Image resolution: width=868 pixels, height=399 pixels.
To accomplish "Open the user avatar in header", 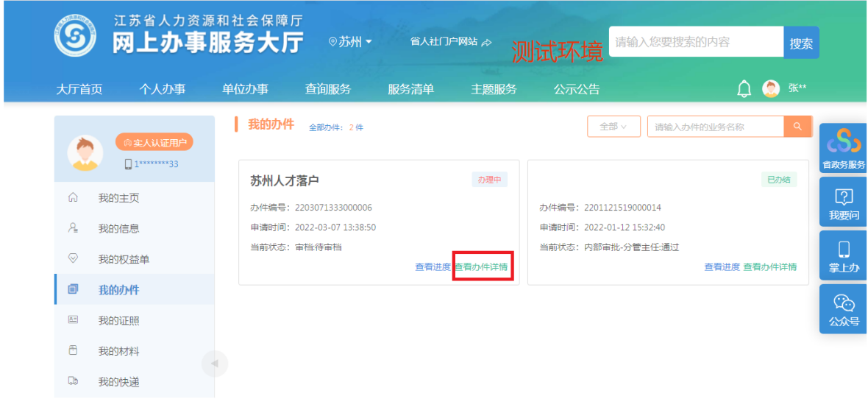I will point(770,89).
